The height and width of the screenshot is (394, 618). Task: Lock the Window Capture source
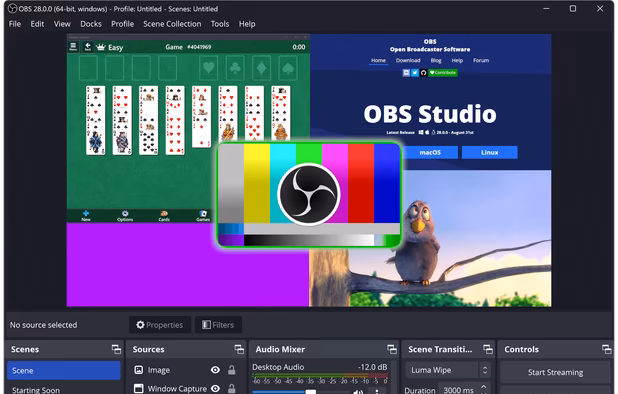coord(232,388)
